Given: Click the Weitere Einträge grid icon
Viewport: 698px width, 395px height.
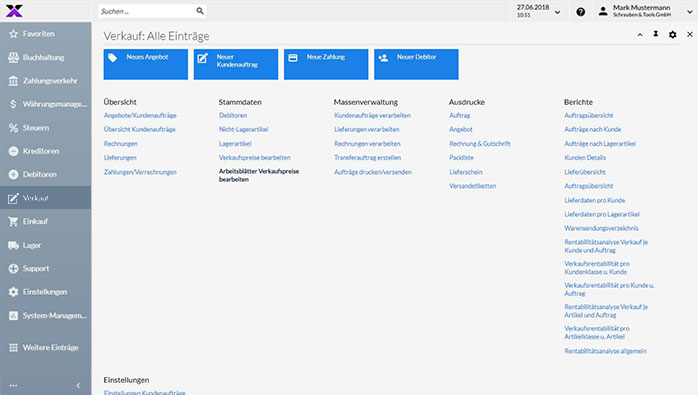Looking at the screenshot, I should tap(13, 347).
